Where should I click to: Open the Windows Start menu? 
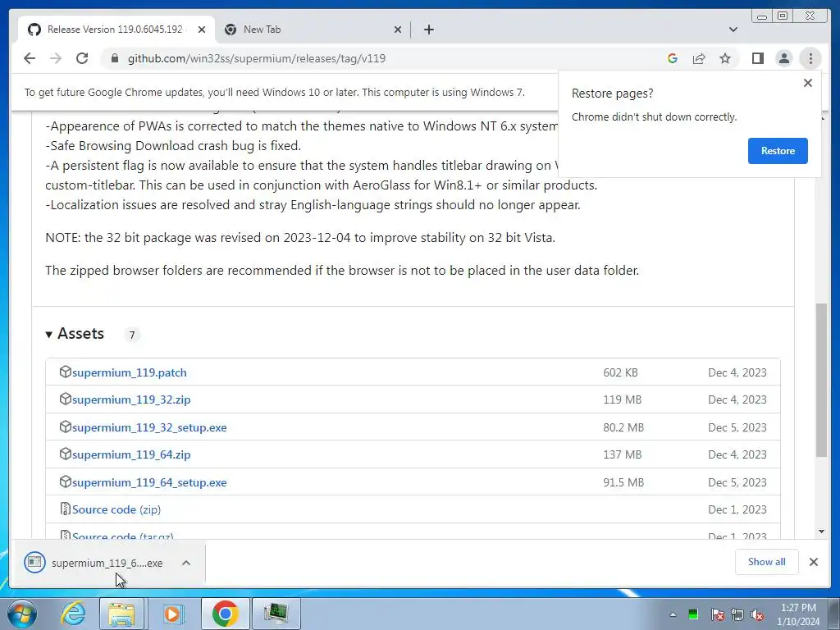(x=21, y=614)
